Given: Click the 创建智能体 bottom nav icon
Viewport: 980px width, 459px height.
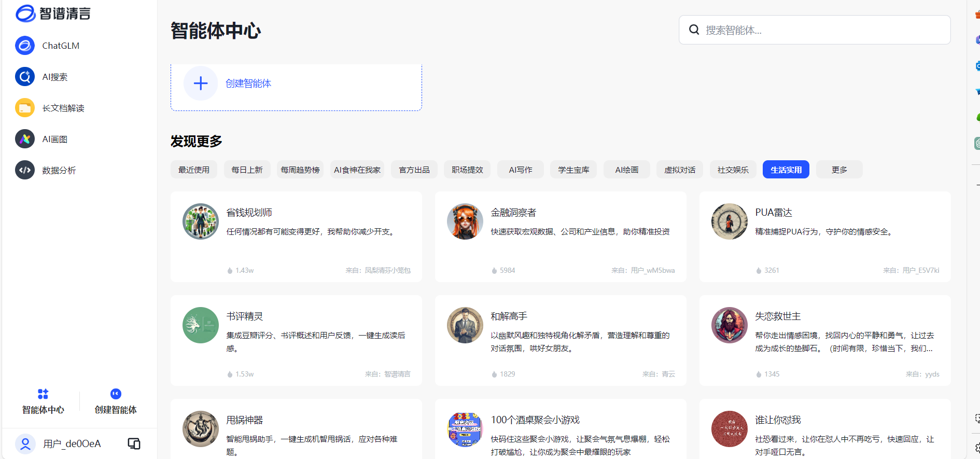Looking at the screenshot, I should point(116,394).
